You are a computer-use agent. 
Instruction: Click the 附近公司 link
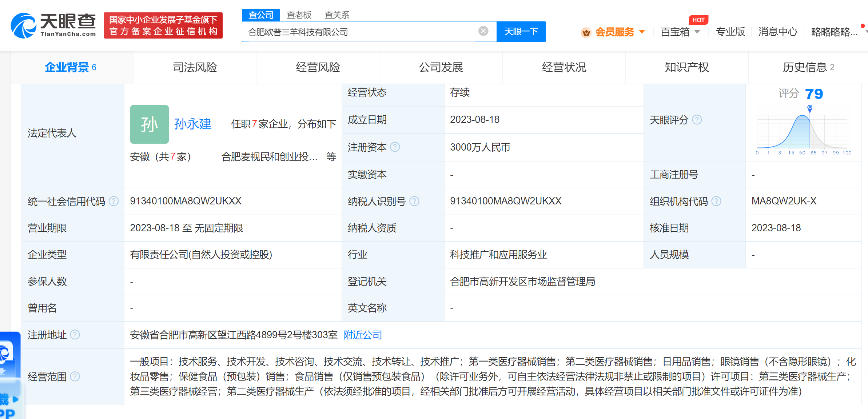[362, 335]
